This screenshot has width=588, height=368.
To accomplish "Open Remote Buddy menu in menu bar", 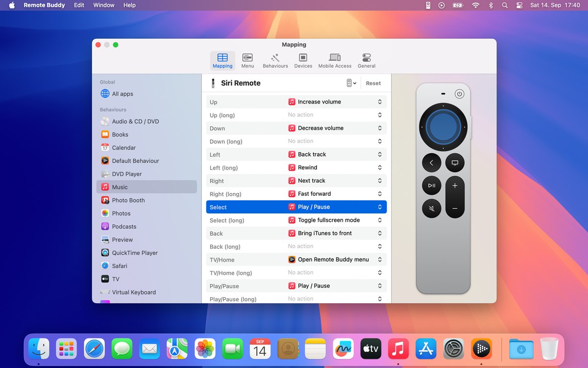I will click(x=43, y=5).
